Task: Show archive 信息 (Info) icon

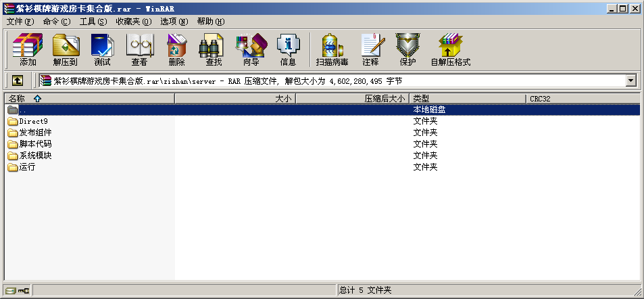Action: point(288,49)
